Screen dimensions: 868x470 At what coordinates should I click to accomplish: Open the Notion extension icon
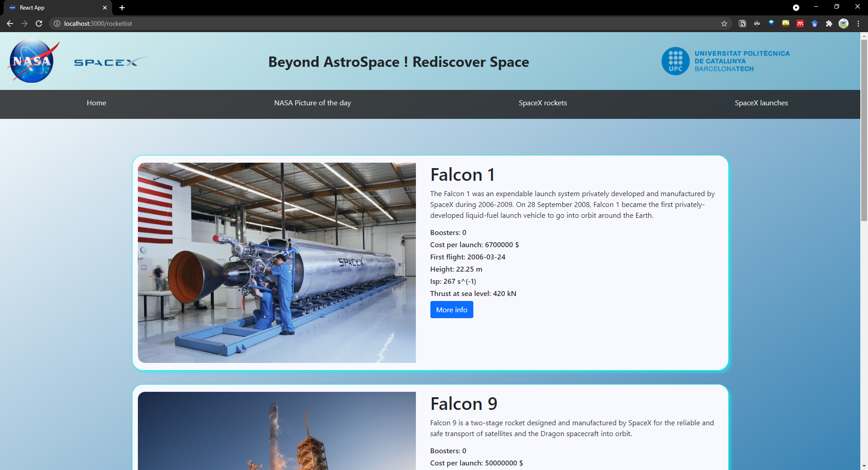click(742, 23)
